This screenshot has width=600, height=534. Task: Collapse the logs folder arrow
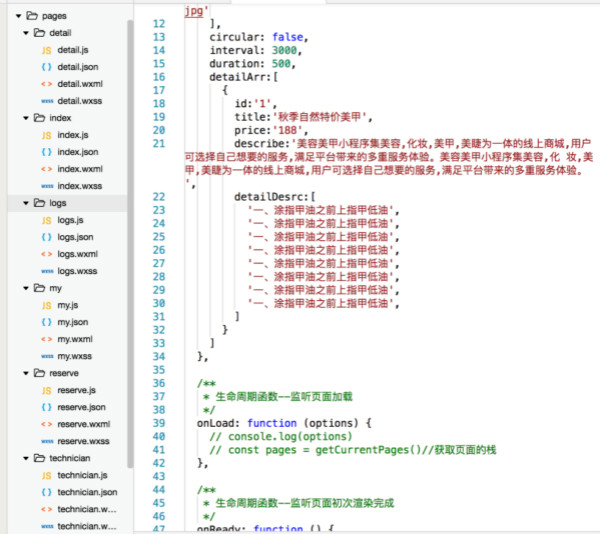click(x=26, y=203)
